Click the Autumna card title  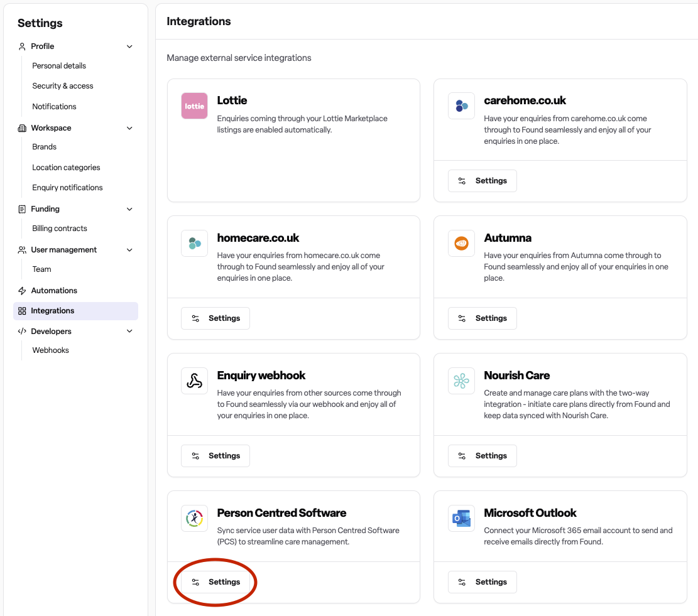(x=508, y=238)
